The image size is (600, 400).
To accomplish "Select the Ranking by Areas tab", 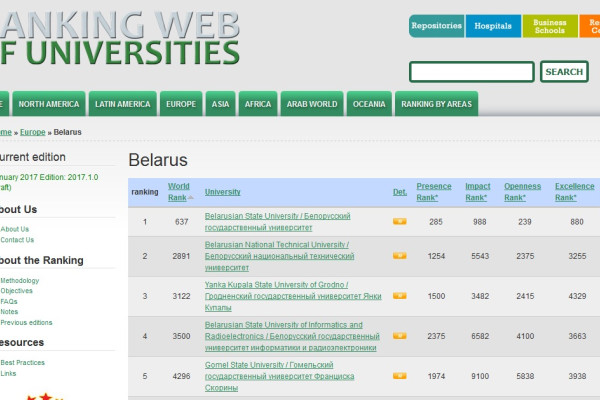I will (437, 104).
